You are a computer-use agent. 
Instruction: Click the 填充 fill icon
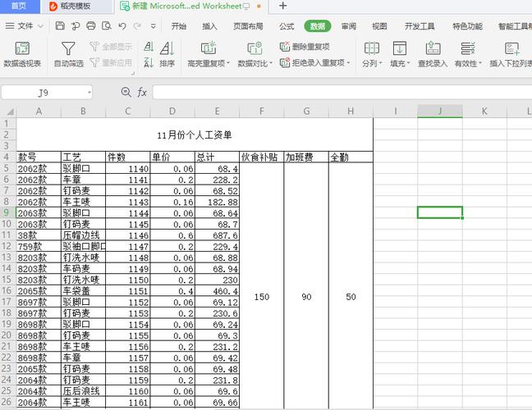click(x=399, y=48)
